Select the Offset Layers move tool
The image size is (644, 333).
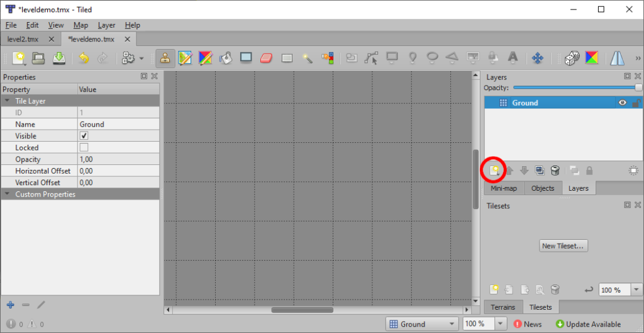[x=537, y=59]
